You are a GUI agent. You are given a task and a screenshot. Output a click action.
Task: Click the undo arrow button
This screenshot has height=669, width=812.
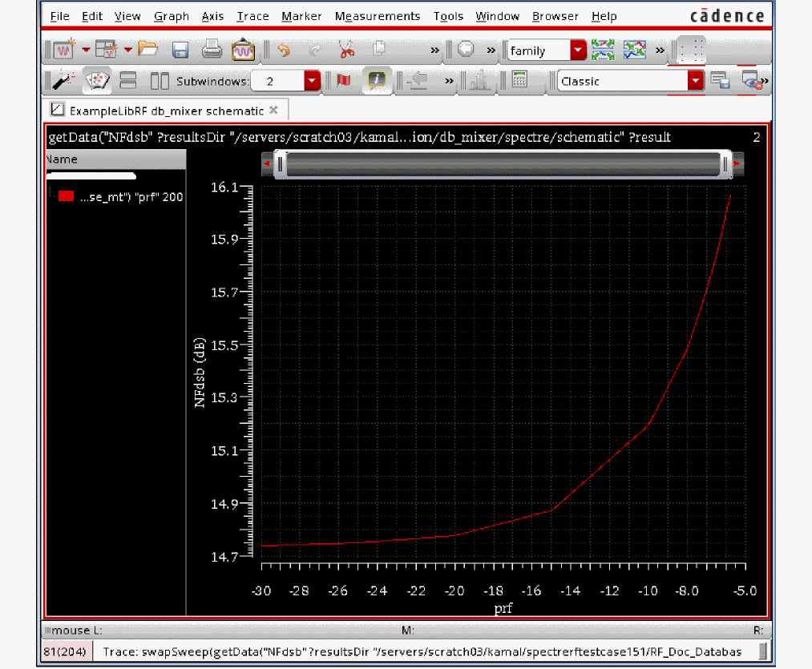(x=283, y=50)
